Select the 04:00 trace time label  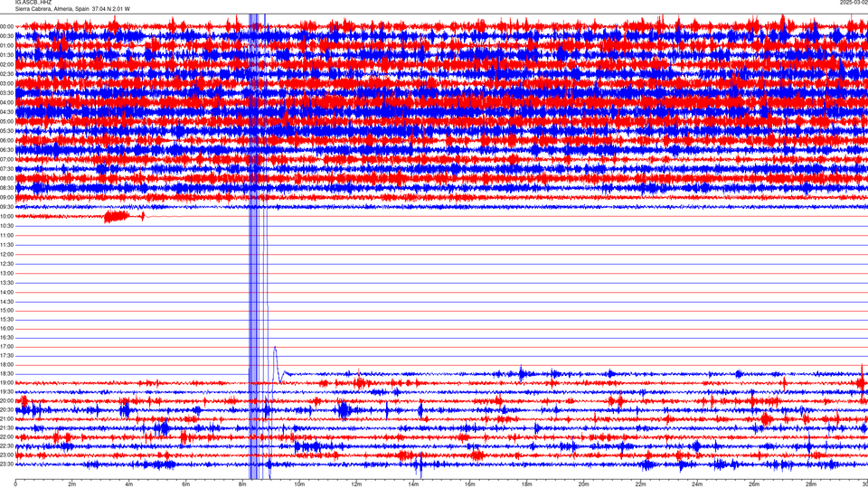pos(6,102)
